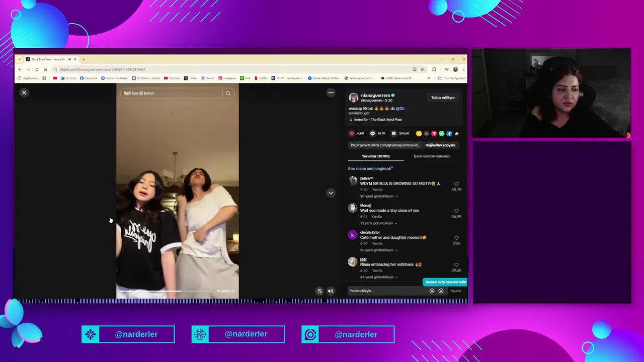Click the browser back arrow
Screen dimensions: 644x362
coord(20,69)
